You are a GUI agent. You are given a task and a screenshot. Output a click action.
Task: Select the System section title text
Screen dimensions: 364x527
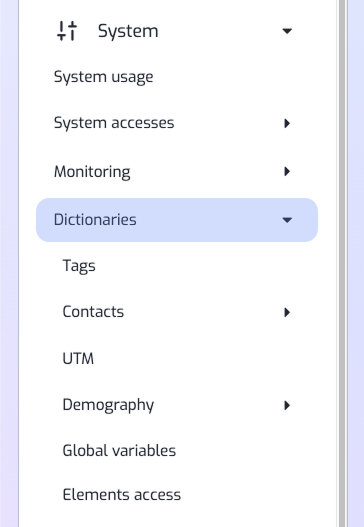tap(128, 31)
